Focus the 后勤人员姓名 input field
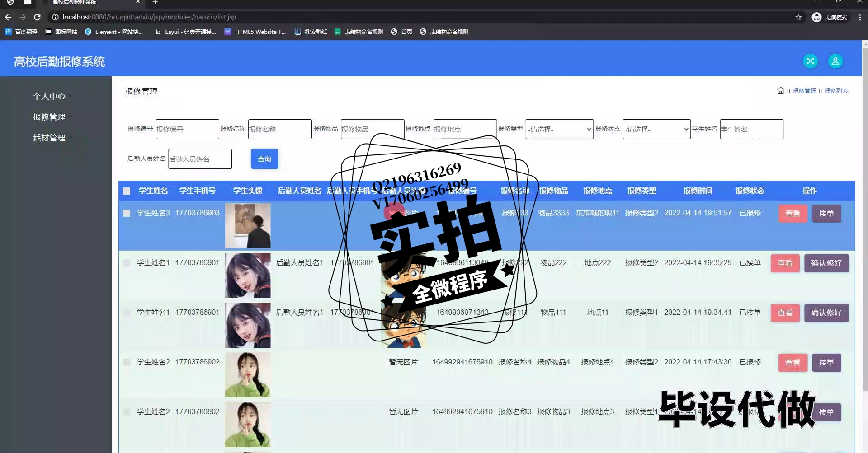 pyautogui.click(x=200, y=159)
